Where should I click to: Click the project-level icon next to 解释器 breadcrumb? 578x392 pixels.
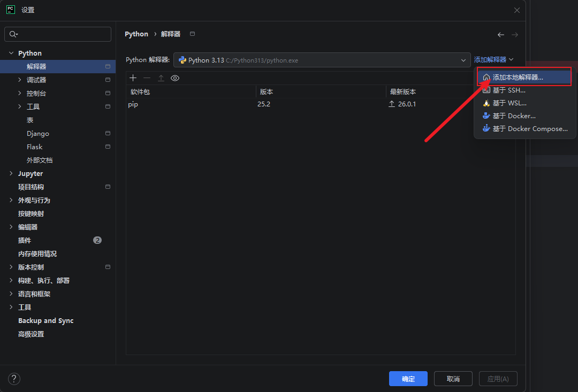(193, 34)
